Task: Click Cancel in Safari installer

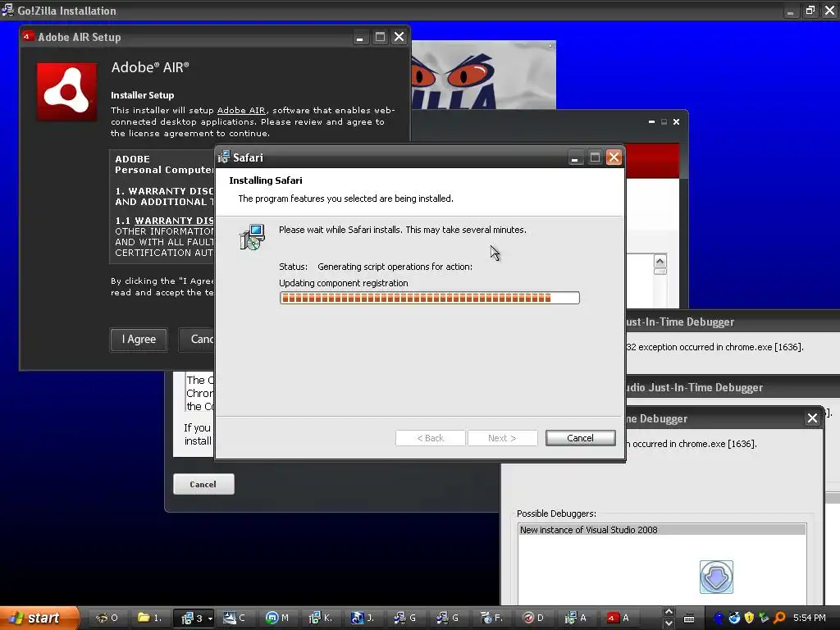Action: tap(580, 438)
